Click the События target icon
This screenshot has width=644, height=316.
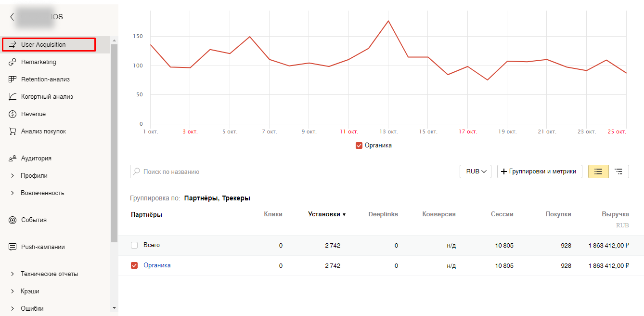[x=13, y=220]
